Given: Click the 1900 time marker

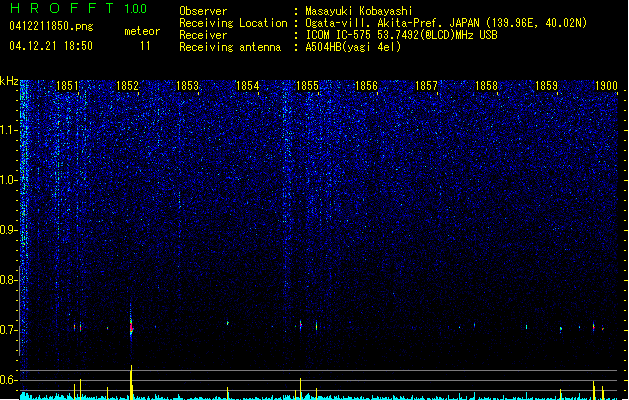Looking at the screenshot, I should 606,85.
